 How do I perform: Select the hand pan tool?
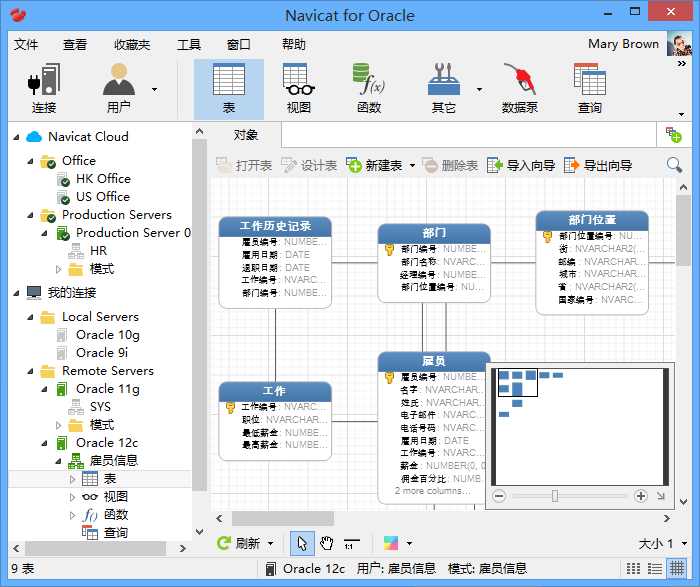[327, 543]
